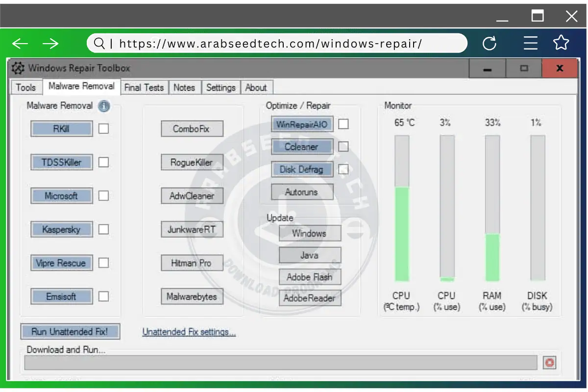This screenshot has width=588, height=392.
Task: Check the WinRepairAIO checkbox
Action: [x=343, y=124]
